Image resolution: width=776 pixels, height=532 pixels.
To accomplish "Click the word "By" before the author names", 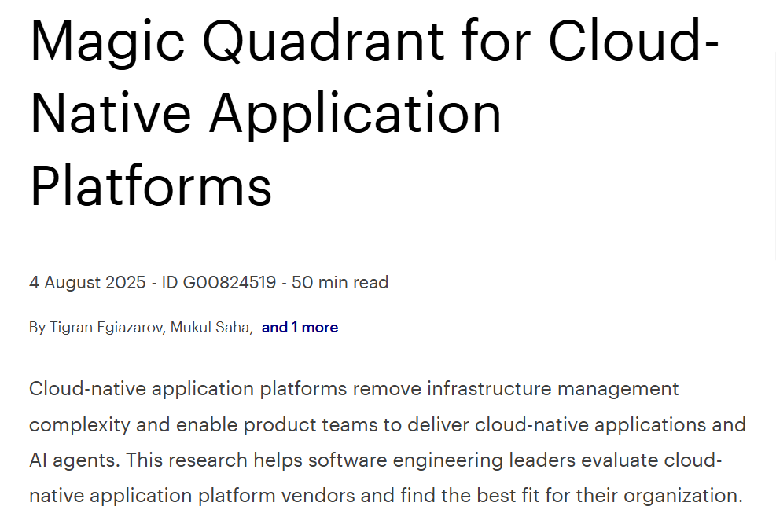I will [x=37, y=328].
